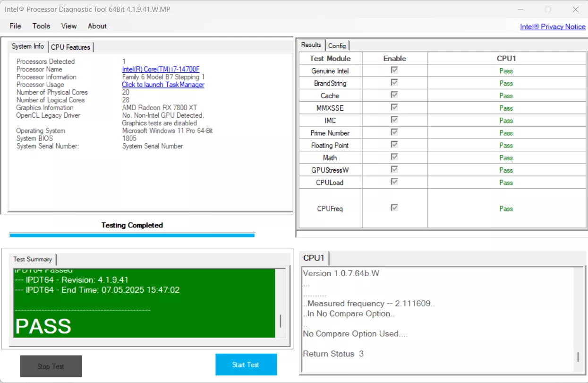
Task: Click the testing progress bar
Action: pos(132,235)
